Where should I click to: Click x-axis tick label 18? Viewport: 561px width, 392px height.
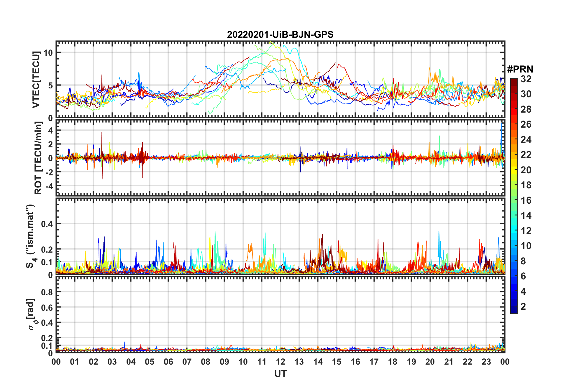(x=393, y=362)
